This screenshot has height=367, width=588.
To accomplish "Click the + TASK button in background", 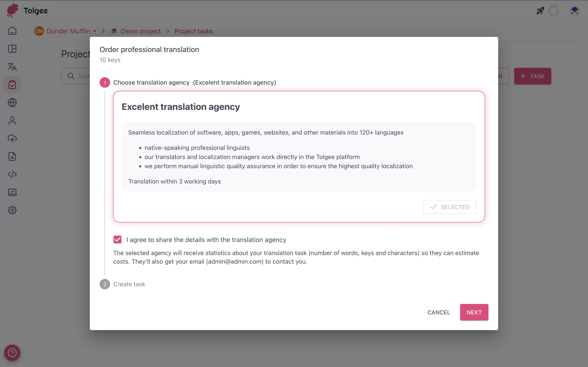I will pyautogui.click(x=533, y=76).
